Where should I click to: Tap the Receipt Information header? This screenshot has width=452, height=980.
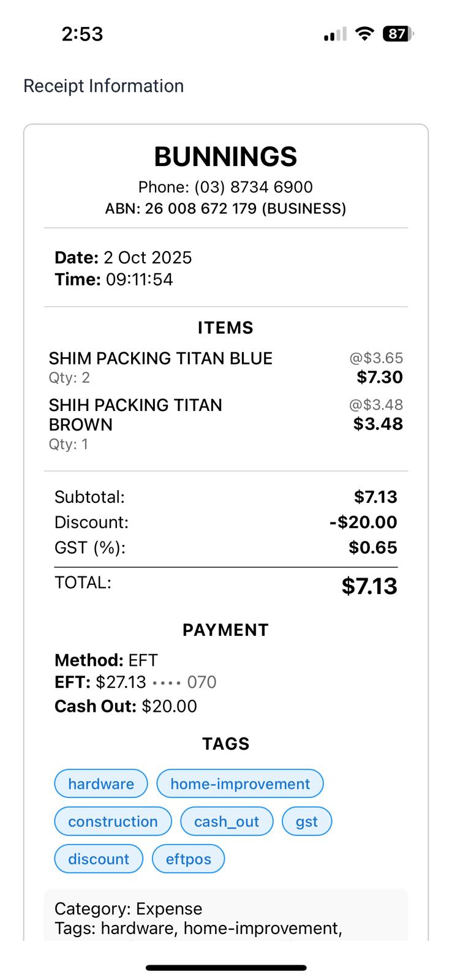click(x=104, y=86)
